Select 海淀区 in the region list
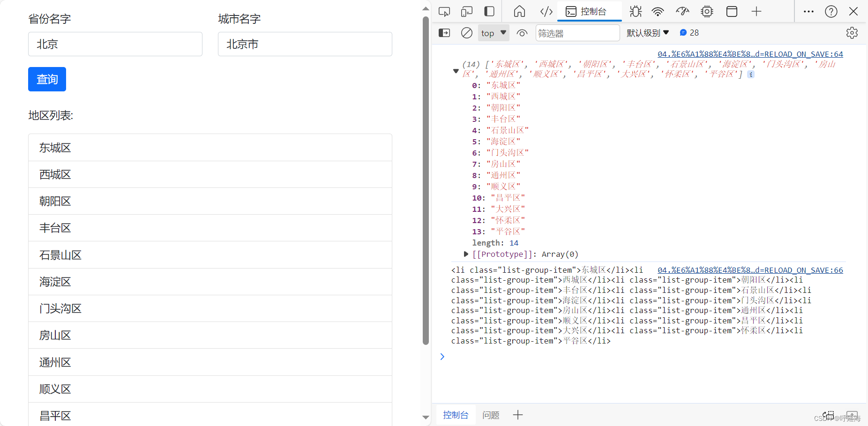 pyautogui.click(x=210, y=282)
